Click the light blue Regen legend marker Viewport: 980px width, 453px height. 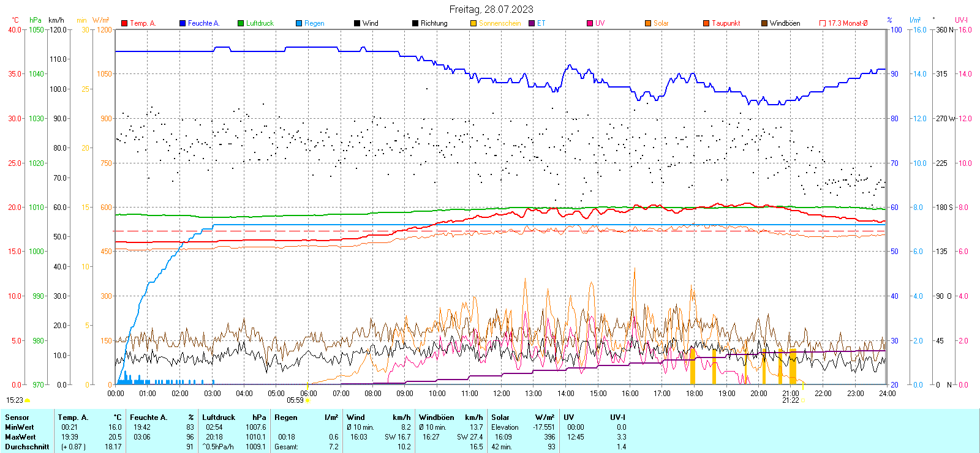[299, 23]
